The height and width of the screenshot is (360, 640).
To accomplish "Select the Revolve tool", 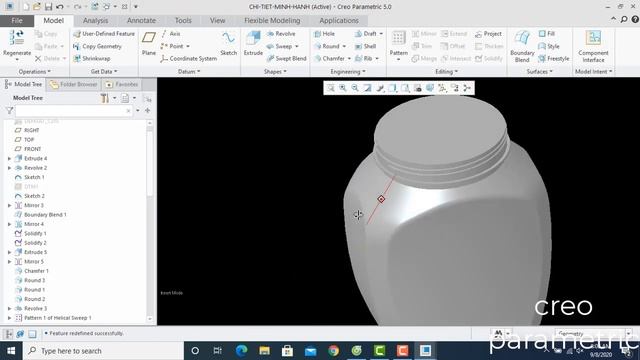I will [x=281, y=34].
